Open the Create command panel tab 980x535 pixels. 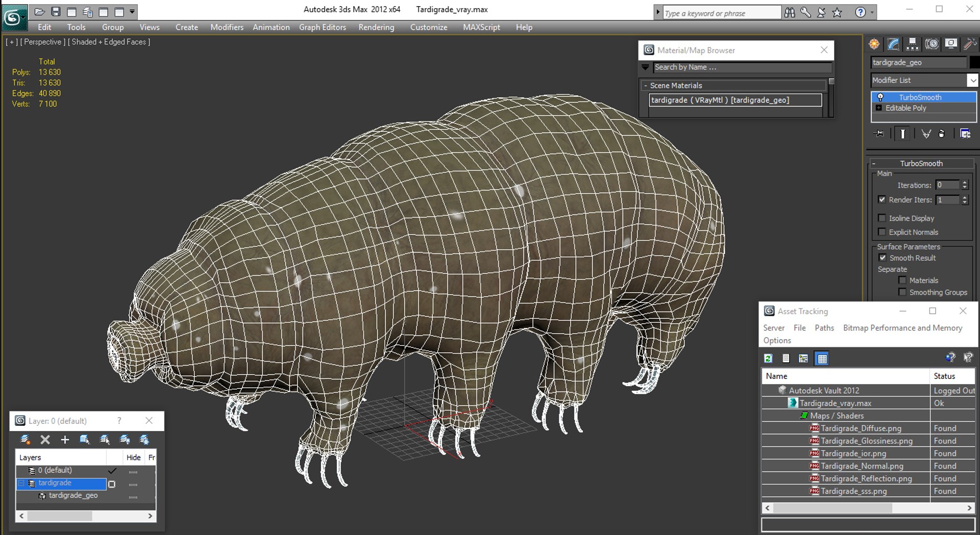[x=874, y=44]
